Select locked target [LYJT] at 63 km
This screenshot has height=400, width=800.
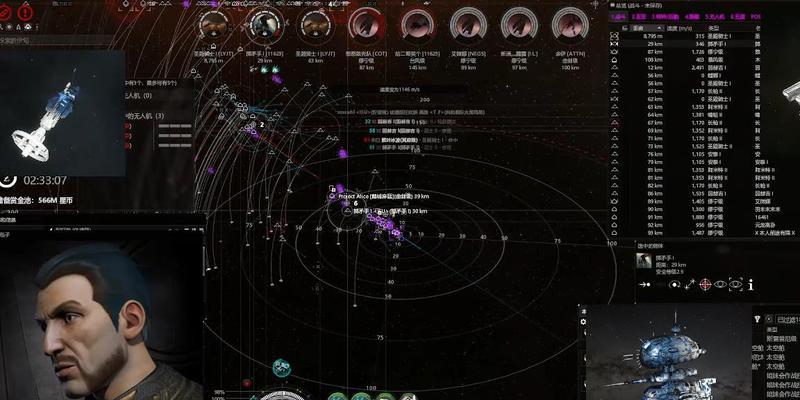click(316, 24)
